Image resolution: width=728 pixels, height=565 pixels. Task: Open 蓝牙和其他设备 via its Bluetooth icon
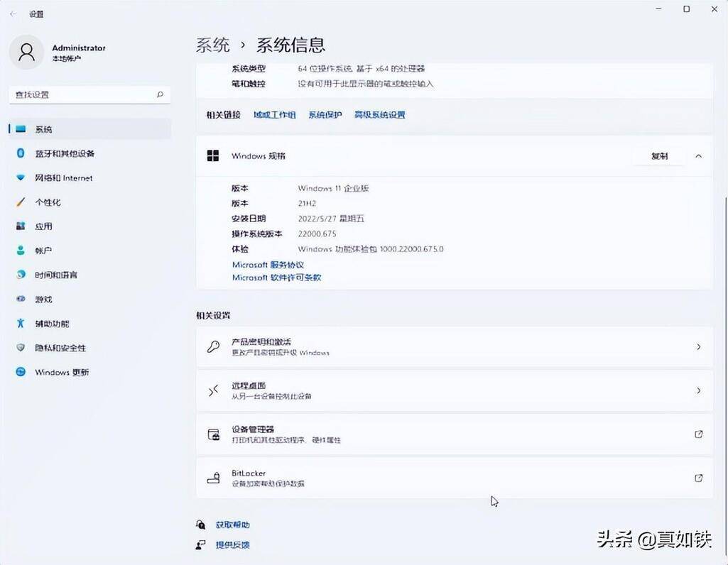pos(21,153)
